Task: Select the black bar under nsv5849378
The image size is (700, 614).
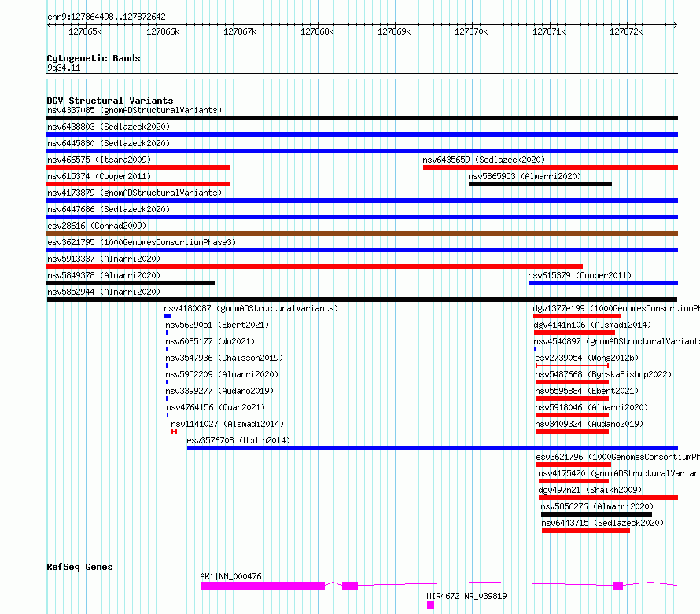Action: coord(131,283)
